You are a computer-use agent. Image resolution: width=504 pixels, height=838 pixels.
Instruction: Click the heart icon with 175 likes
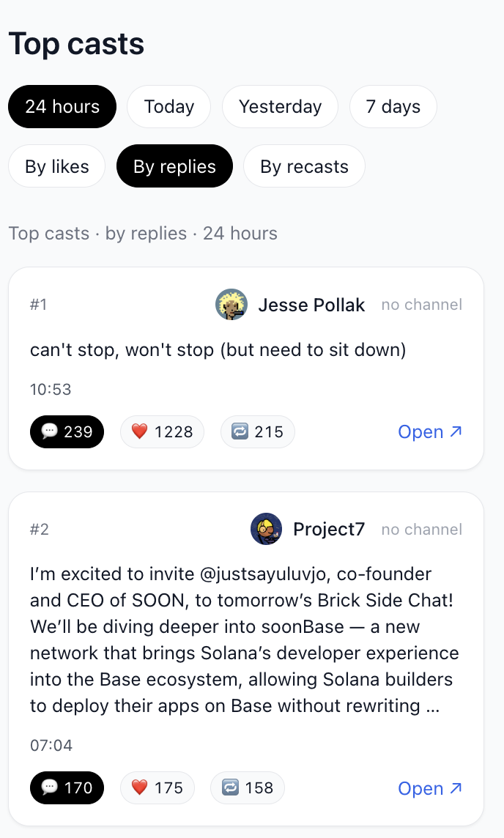coord(140,788)
